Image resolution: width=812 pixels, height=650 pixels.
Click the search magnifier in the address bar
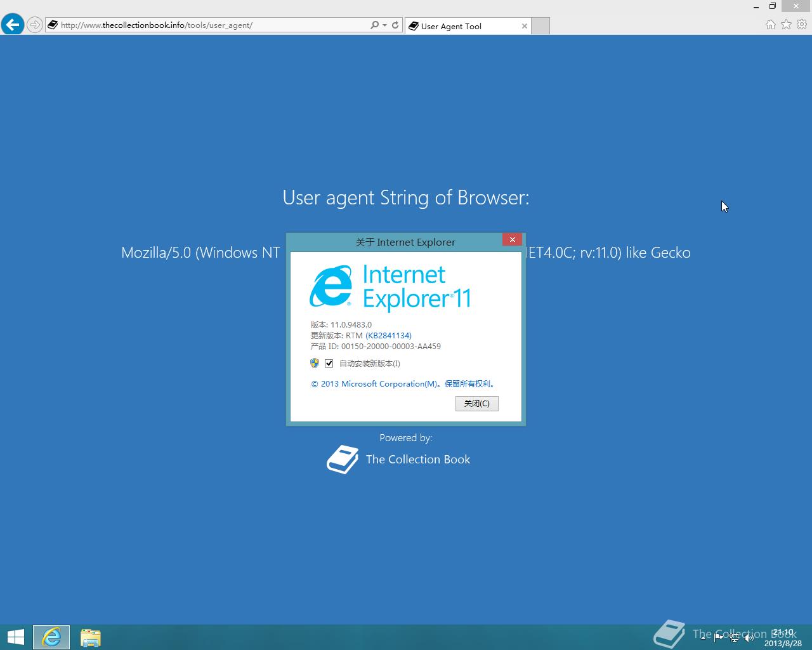(x=374, y=25)
